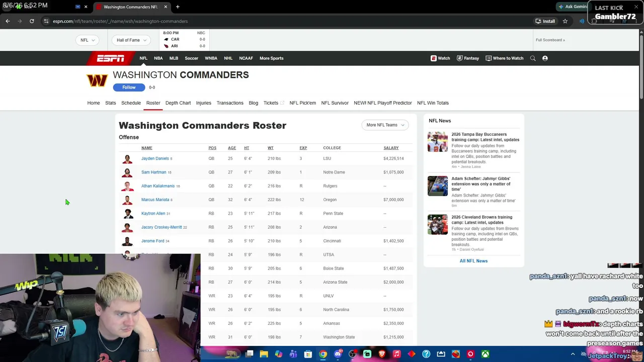Open Fantasy in the ESPN header
644x362 pixels.
click(467, 58)
